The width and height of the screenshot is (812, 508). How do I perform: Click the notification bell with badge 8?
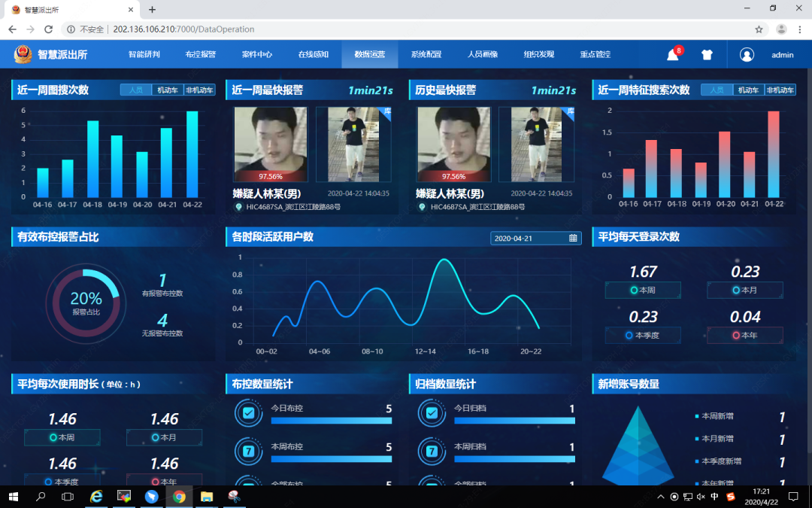673,54
